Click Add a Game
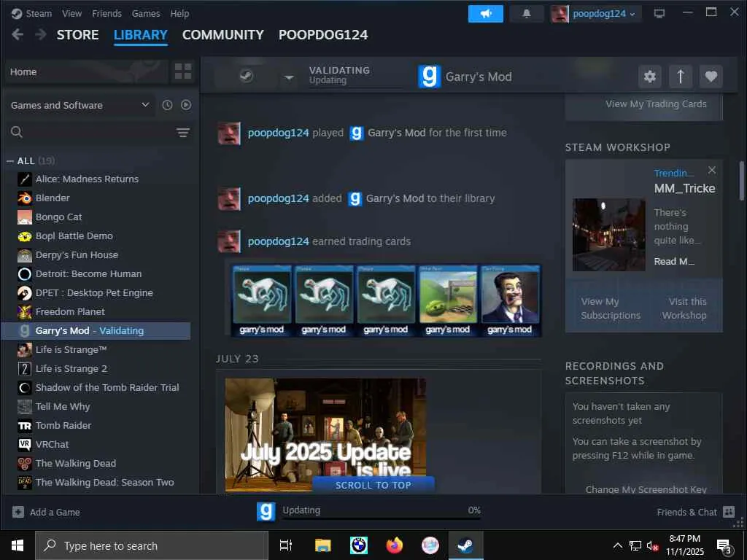The width and height of the screenshot is (747, 560). 46,513
